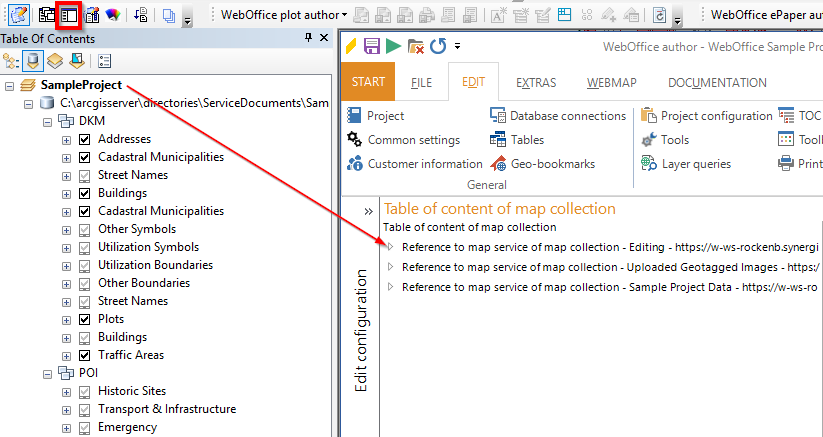Toggle Utilization Boundaries layer checkbox
The image size is (823, 437).
tap(85, 265)
